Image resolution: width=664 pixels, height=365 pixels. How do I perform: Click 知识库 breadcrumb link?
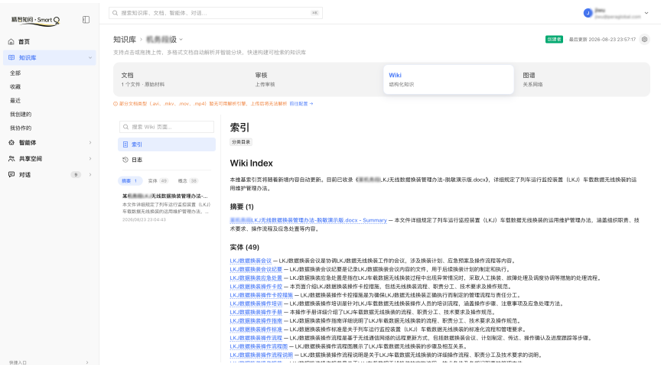(x=124, y=39)
